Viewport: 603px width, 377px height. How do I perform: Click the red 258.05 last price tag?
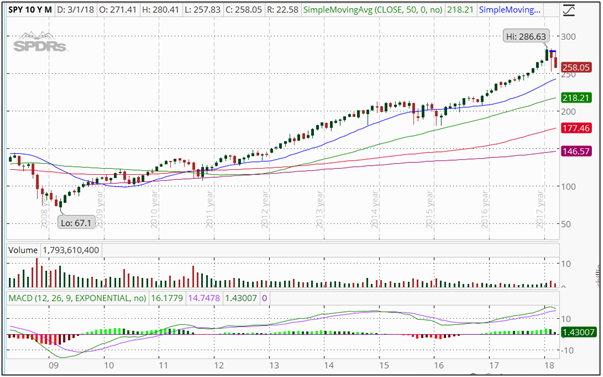575,68
